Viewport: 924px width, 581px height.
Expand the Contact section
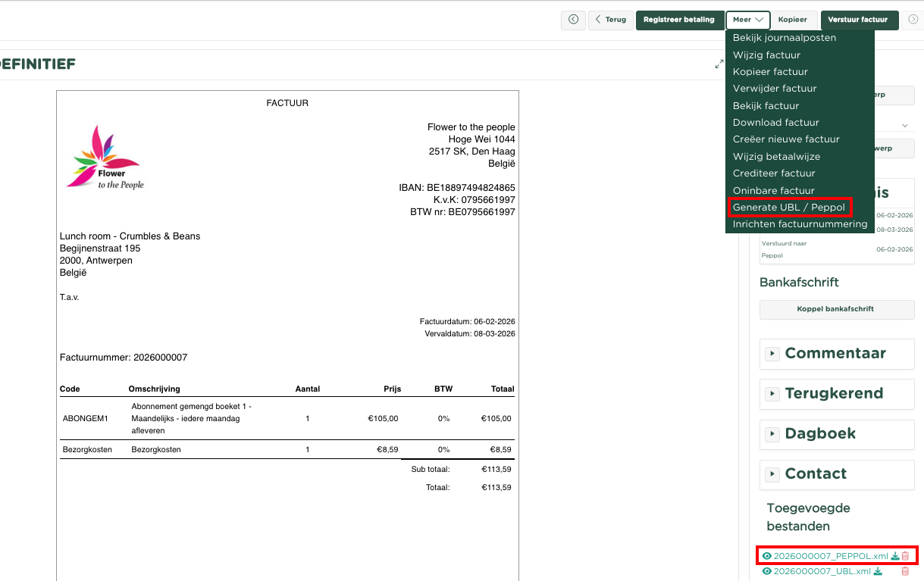tap(772, 474)
